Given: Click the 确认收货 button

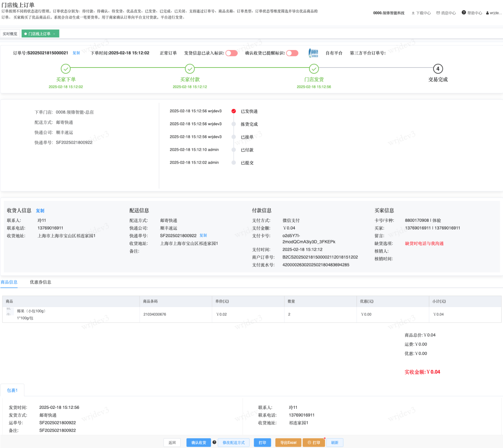Looking at the screenshot, I should (199, 442).
